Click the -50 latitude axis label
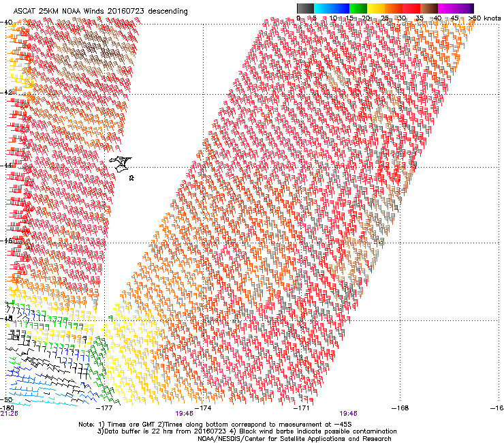This screenshot has width=504, height=443. pyautogui.click(x=6, y=399)
